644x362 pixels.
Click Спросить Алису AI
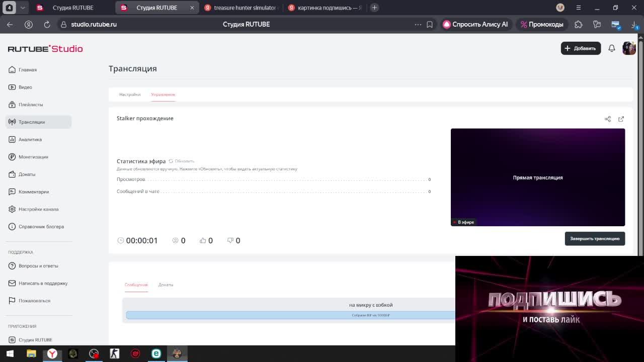point(475,24)
